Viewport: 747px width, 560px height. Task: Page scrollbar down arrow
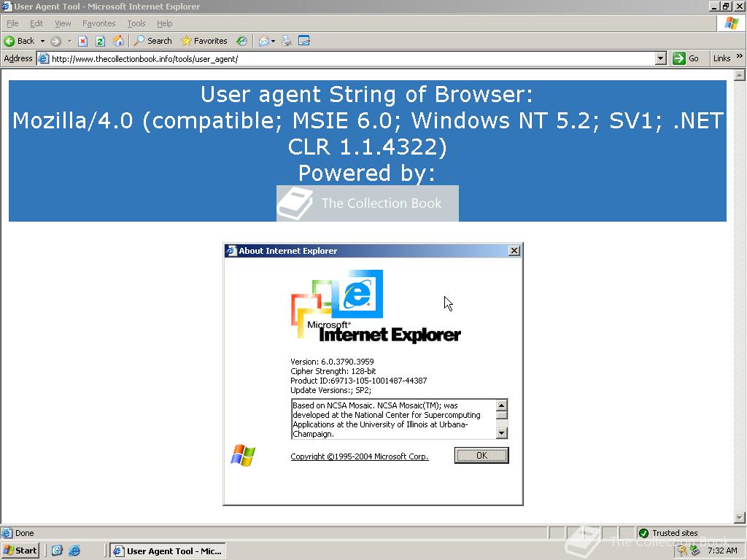point(740,518)
